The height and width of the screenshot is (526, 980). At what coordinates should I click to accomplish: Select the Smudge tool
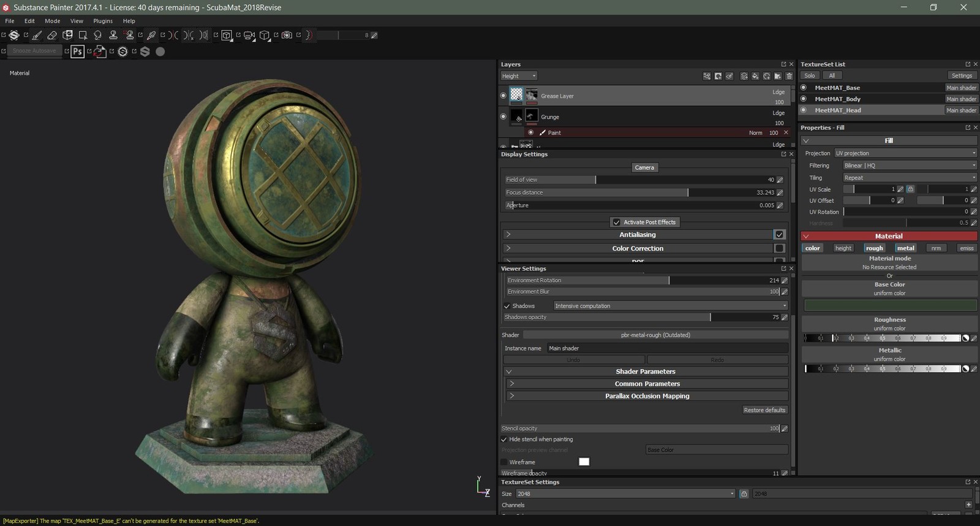tap(97, 36)
